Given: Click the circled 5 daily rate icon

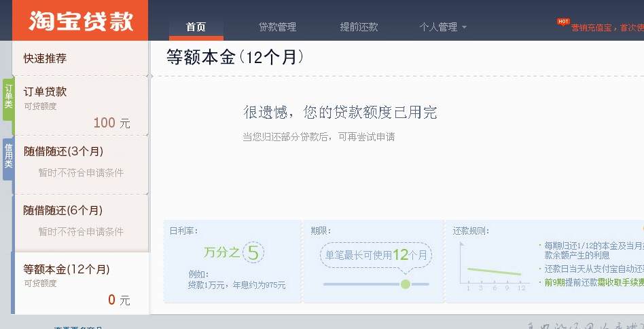Looking at the screenshot, I should click(x=253, y=253).
